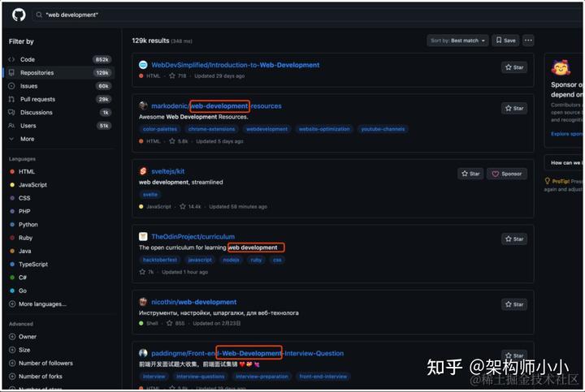Image resolution: width=585 pixels, height=392 pixels.
Task: Click the website-optimization topic tag
Action: [324, 129]
